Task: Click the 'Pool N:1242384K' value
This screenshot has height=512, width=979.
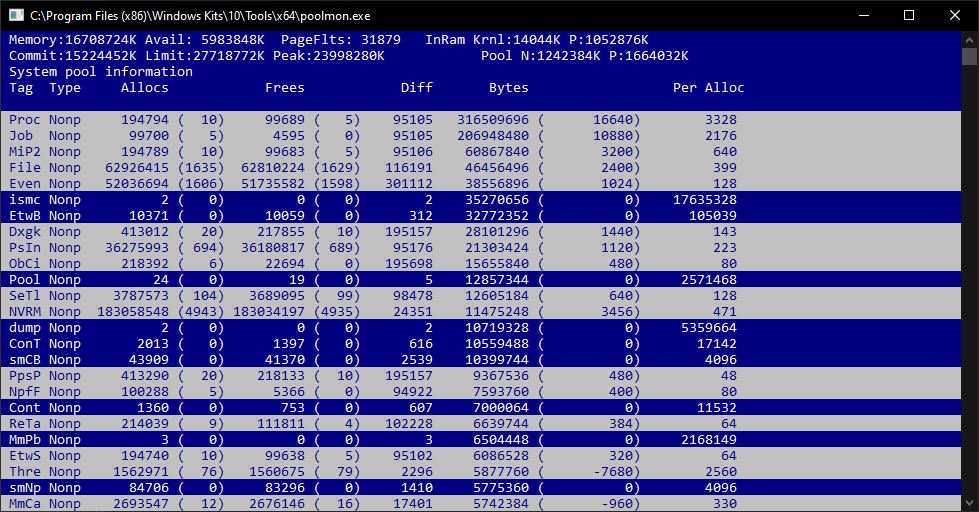Action: (x=541, y=56)
